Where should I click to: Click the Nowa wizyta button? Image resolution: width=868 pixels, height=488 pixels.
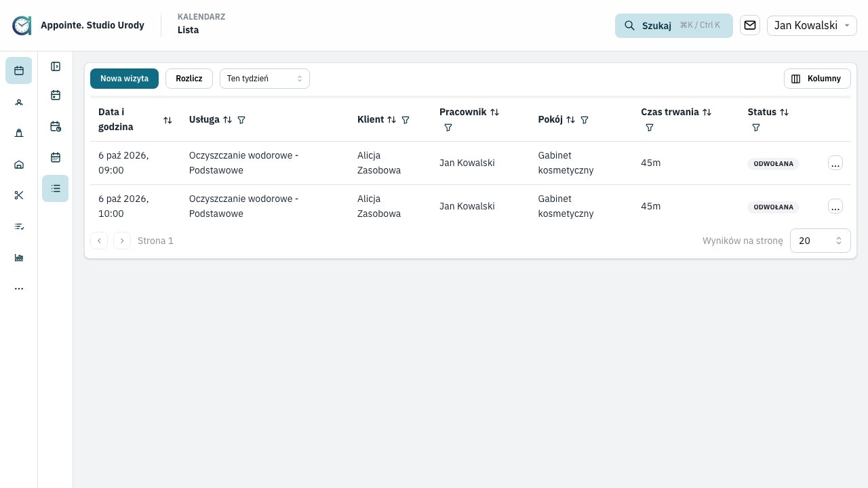pyautogui.click(x=124, y=79)
